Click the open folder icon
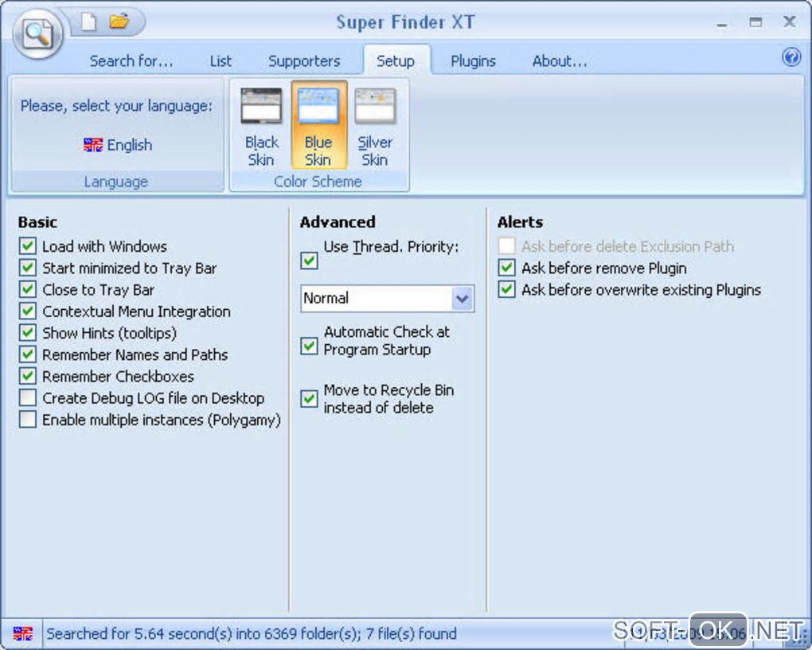812x650 pixels. point(119,22)
